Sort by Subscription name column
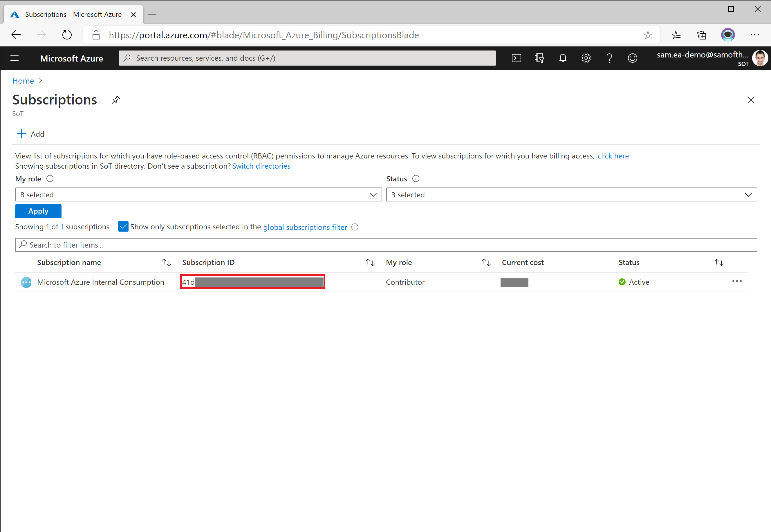 point(167,263)
